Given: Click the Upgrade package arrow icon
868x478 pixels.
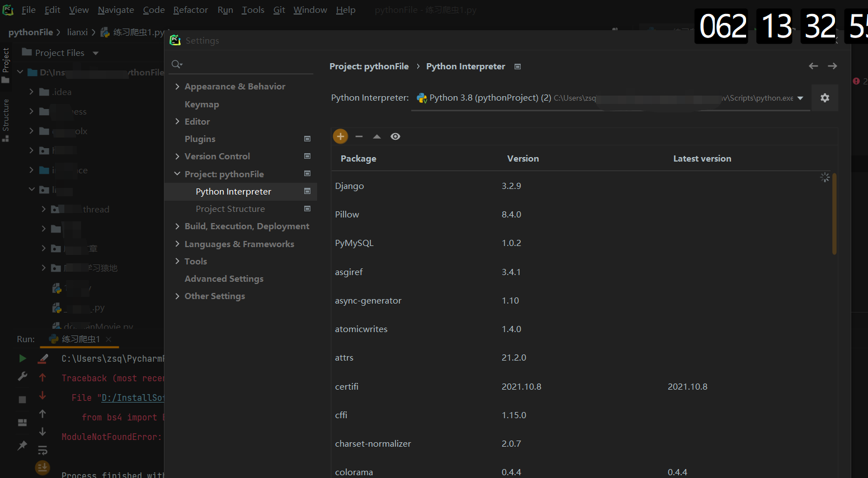Looking at the screenshot, I should (376, 136).
